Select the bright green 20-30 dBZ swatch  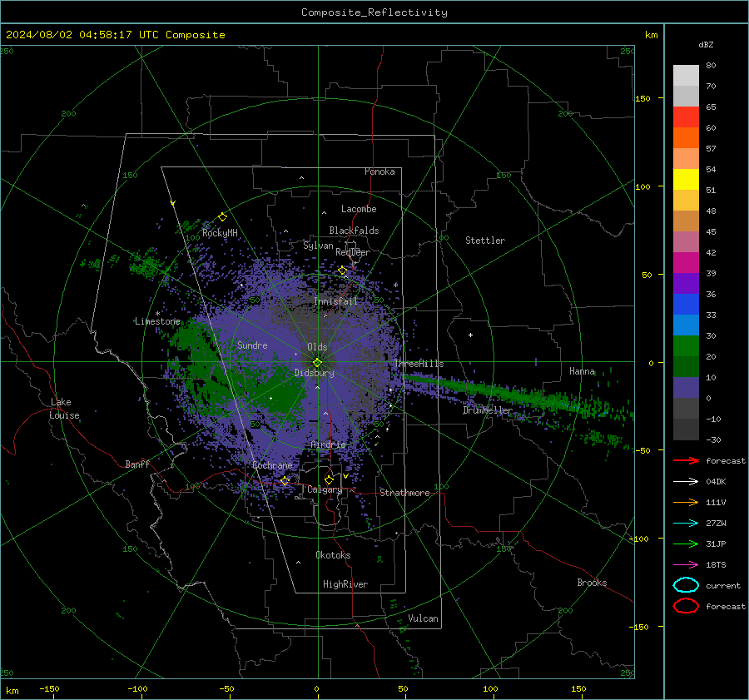686,345
